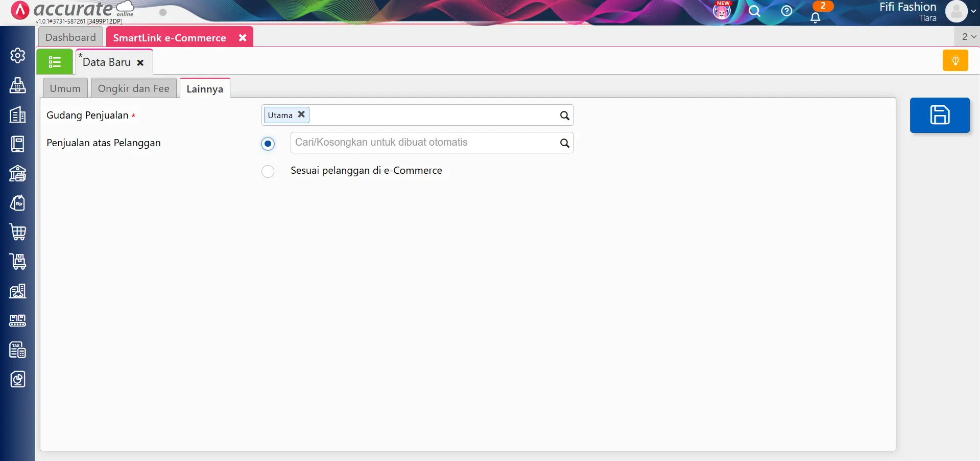Open the company/building icon in sidebar
The width and height of the screenshot is (980, 461).
18,114
